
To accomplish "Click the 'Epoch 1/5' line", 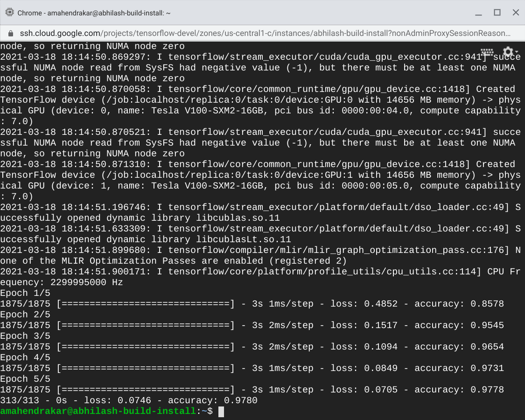I will (25, 293).
